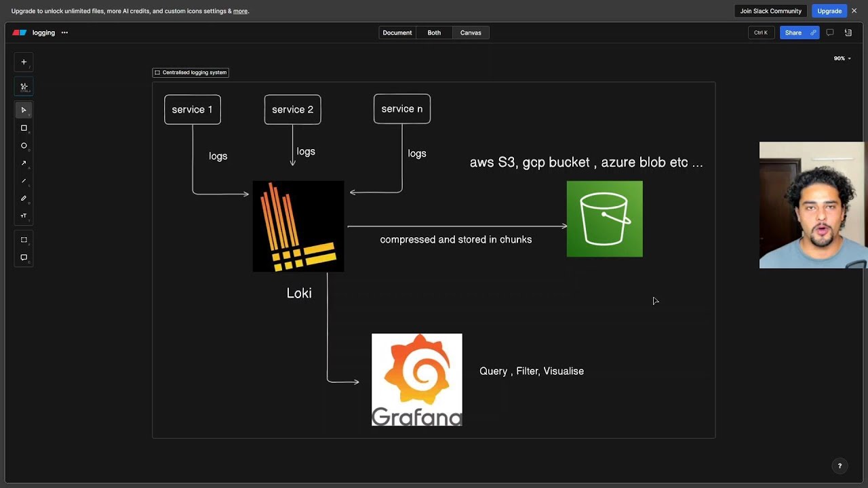868x488 pixels.
Task: Click Join Slack Community button
Action: pyautogui.click(x=770, y=11)
